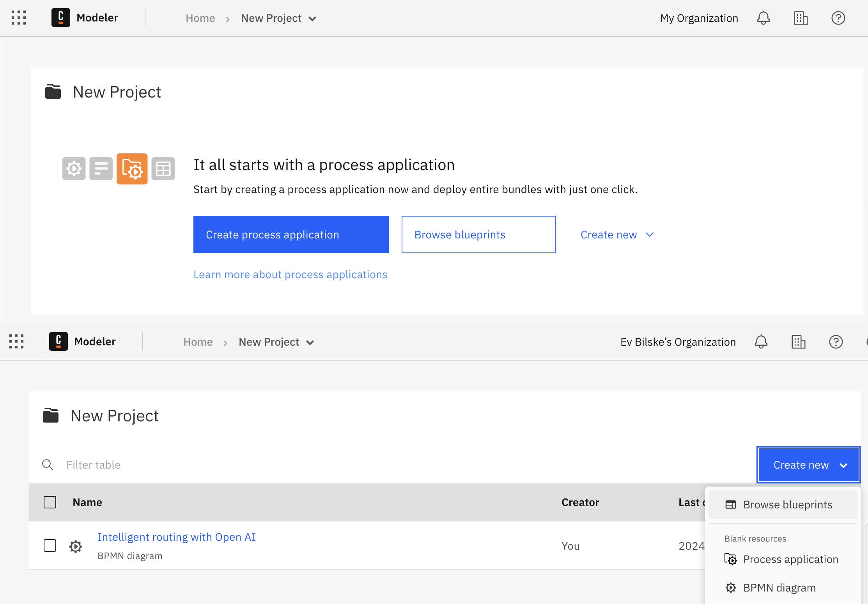The height and width of the screenshot is (604, 868).
Task: Click the notifications bell beside Ev Bilske's Organization
Action: [x=761, y=342]
